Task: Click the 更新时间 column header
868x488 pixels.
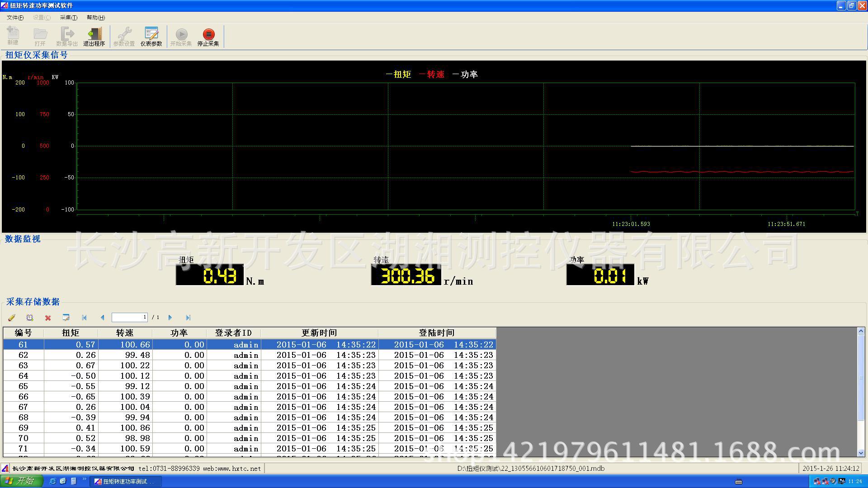Action: pos(319,333)
